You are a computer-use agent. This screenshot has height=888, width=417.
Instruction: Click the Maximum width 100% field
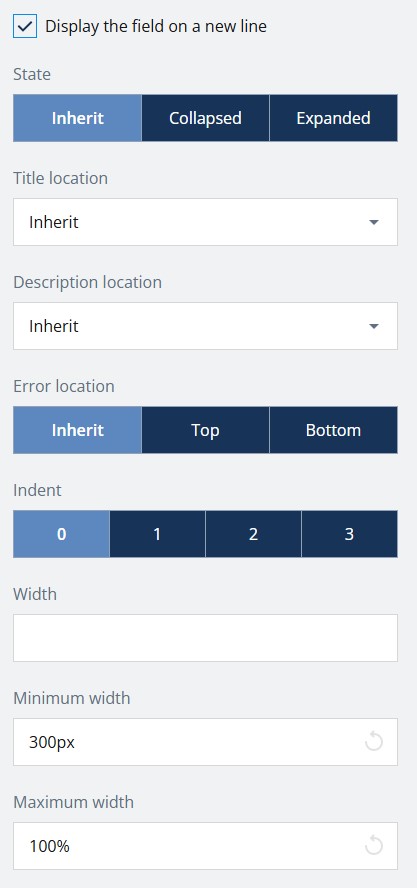click(205, 846)
